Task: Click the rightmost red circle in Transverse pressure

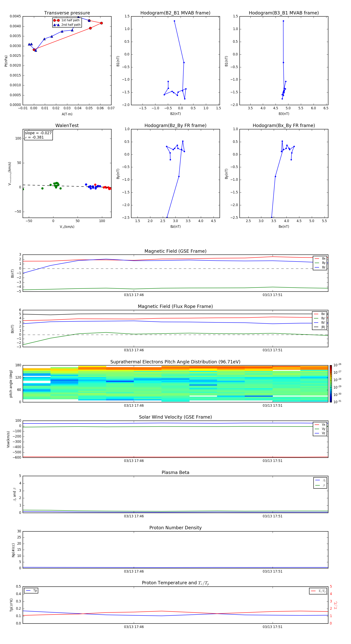Action: [101, 23]
